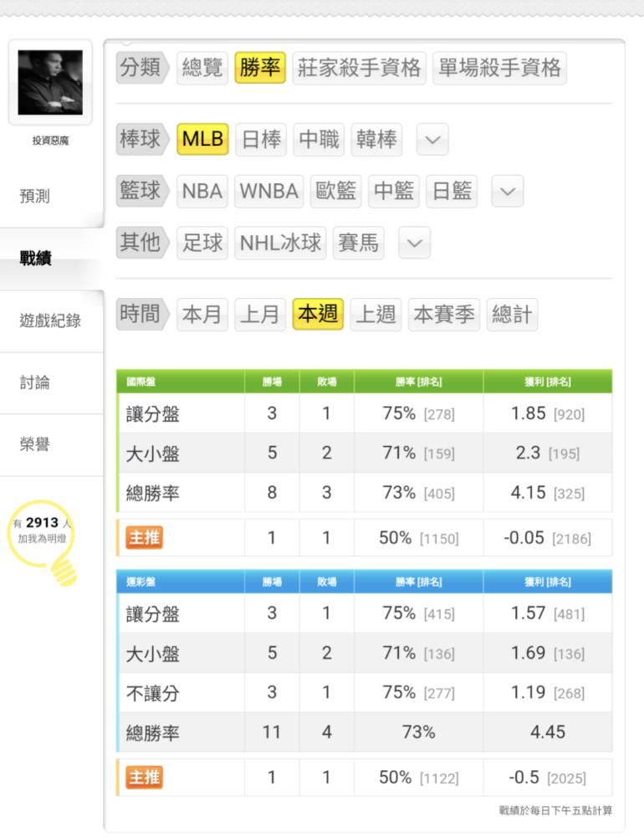Image resolution: width=644 pixels, height=837 pixels.
Task: Click the 勝率 [排名] column header in 國際盤
Action: pyautogui.click(x=419, y=382)
